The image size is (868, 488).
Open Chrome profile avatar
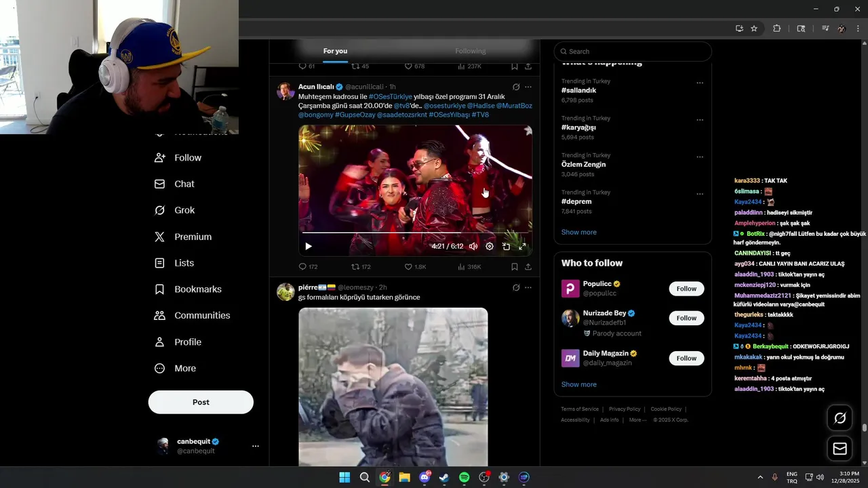(x=842, y=28)
